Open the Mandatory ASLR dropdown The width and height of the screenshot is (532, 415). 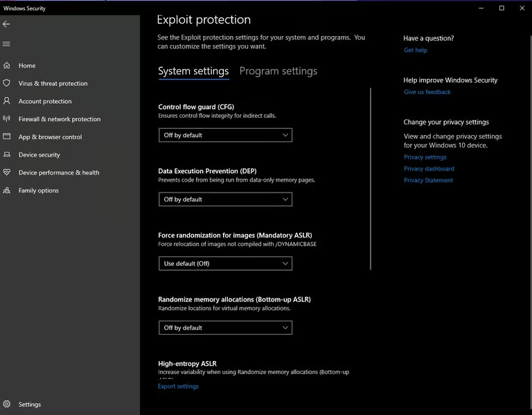click(x=225, y=264)
